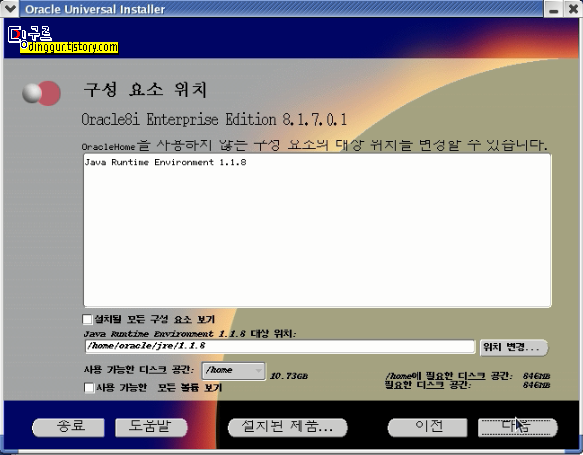Select Java Runtime Environment 1.1.8 list entry
The height and width of the screenshot is (455, 583).
point(165,162)
